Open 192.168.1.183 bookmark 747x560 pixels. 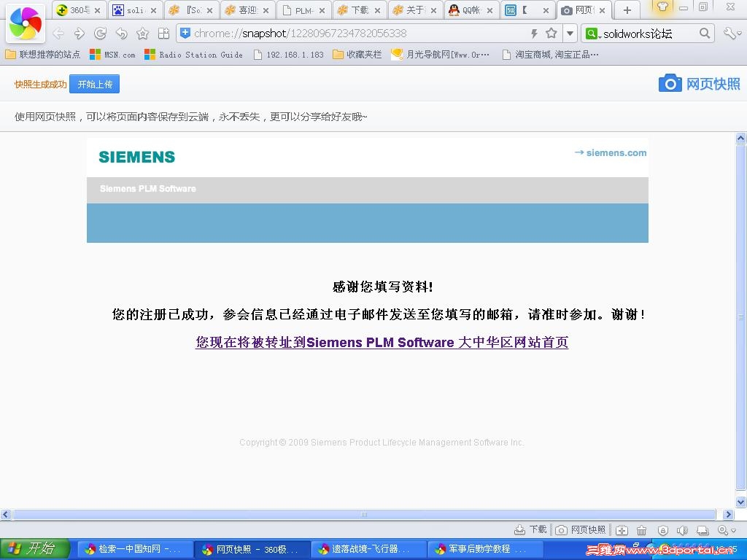(x=289, y=54)
